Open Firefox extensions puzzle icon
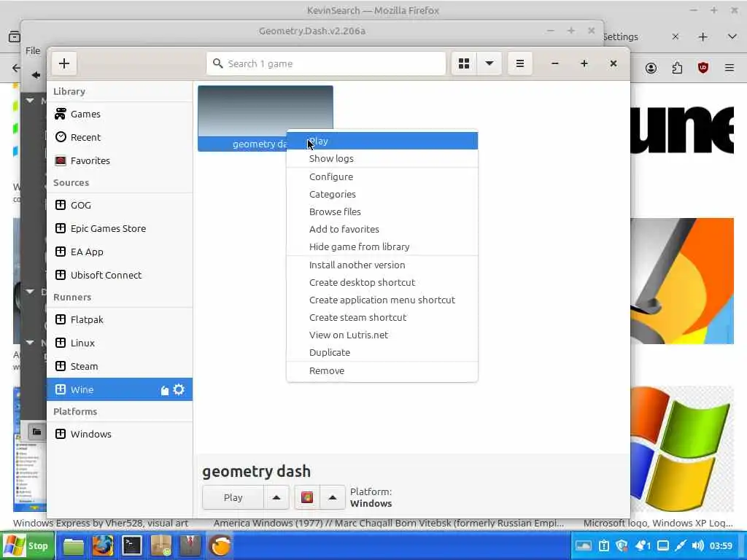 point(677,68)
